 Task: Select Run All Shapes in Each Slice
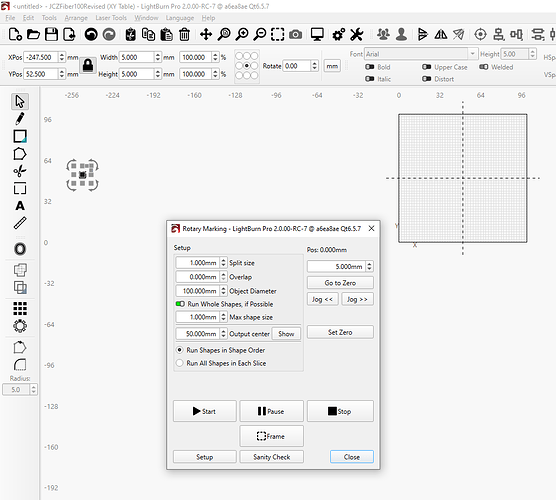[180, 363]
